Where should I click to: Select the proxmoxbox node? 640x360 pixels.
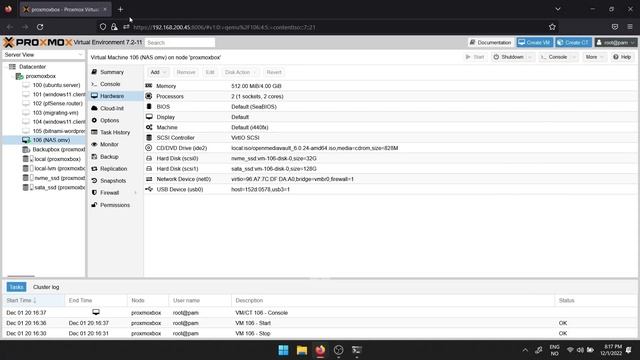click(40, 76)
